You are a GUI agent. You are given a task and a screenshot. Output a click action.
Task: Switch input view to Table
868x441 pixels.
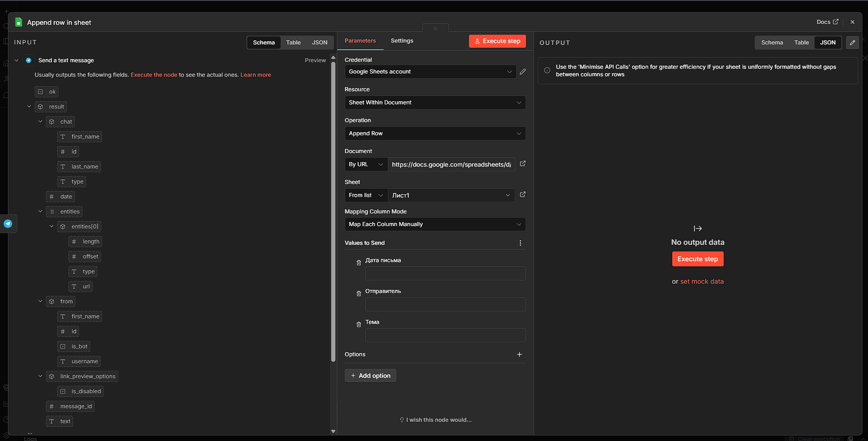(293, 43)
